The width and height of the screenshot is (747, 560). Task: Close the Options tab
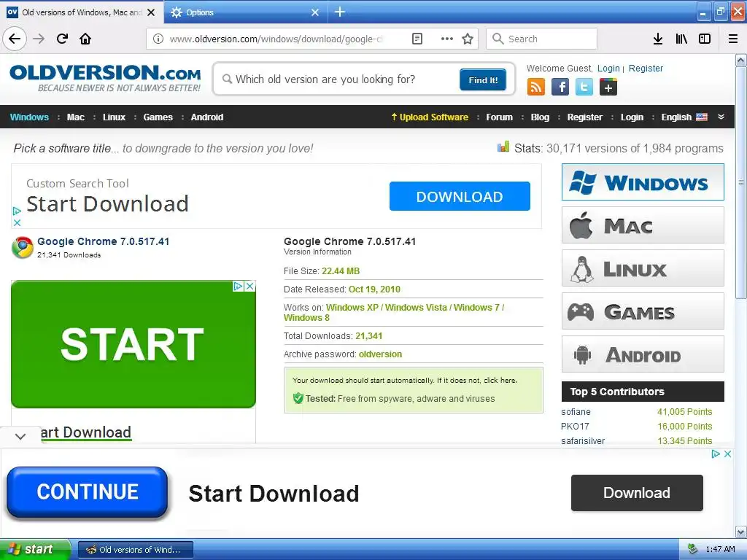tap(315, 12)
